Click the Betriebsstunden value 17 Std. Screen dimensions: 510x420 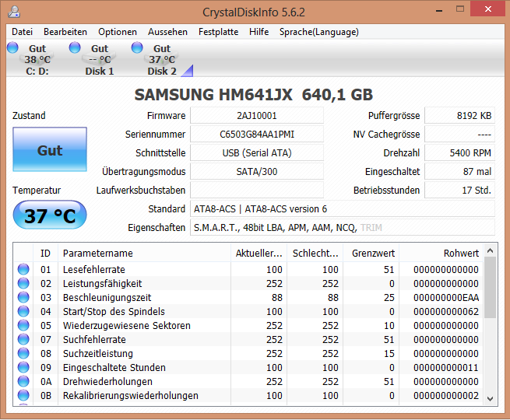pyautogui.click(x=459, y=190)
